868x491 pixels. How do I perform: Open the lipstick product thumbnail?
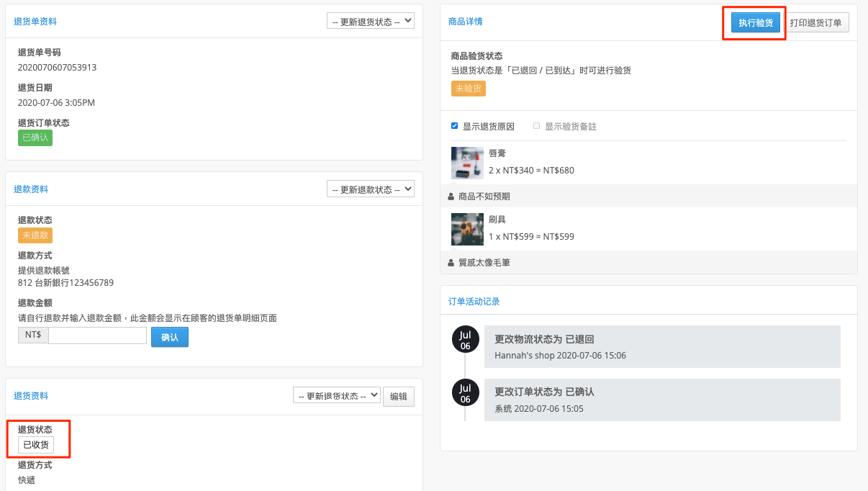[x=467, y=163]
